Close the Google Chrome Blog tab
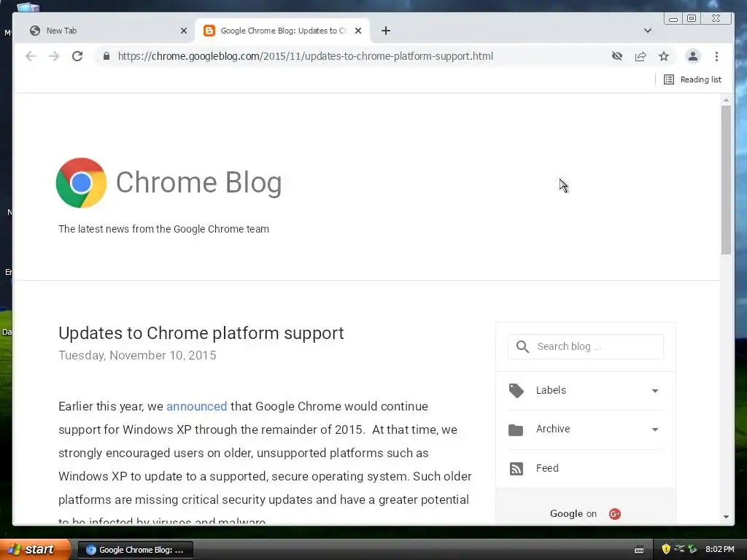Viewport: 747px width, 560px height. tap(358, 31)
